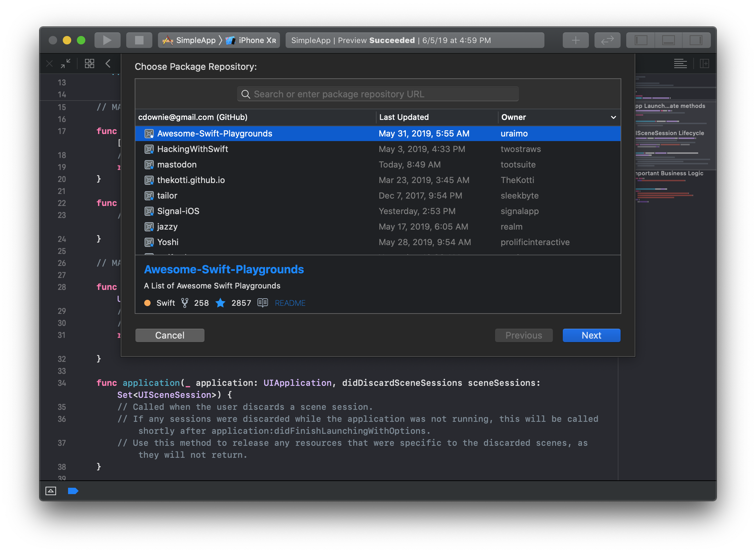The height and width of the screenshot is (553, 756).
Task: Jump to 'Launch…ate methods' minimap section
Action: tap(670, 106)
